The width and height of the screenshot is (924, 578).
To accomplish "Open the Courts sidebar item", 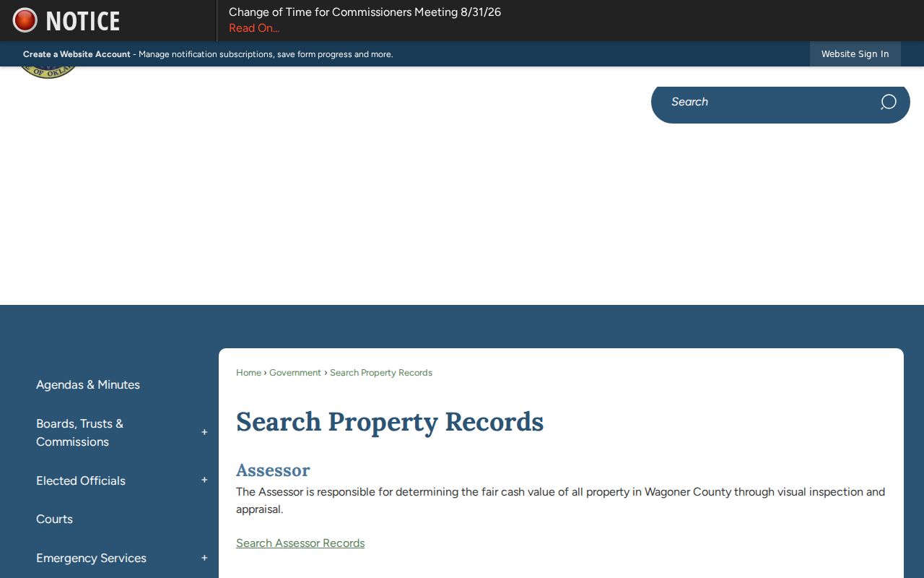I will [54, 519].
